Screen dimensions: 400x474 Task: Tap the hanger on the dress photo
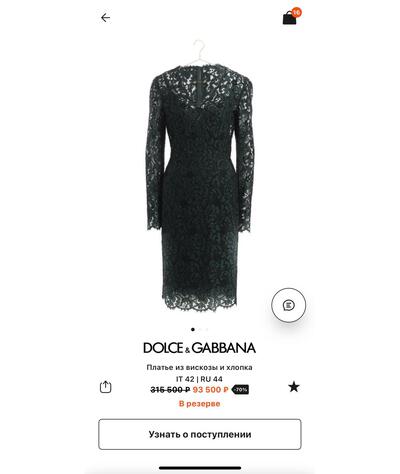[199, 51]
